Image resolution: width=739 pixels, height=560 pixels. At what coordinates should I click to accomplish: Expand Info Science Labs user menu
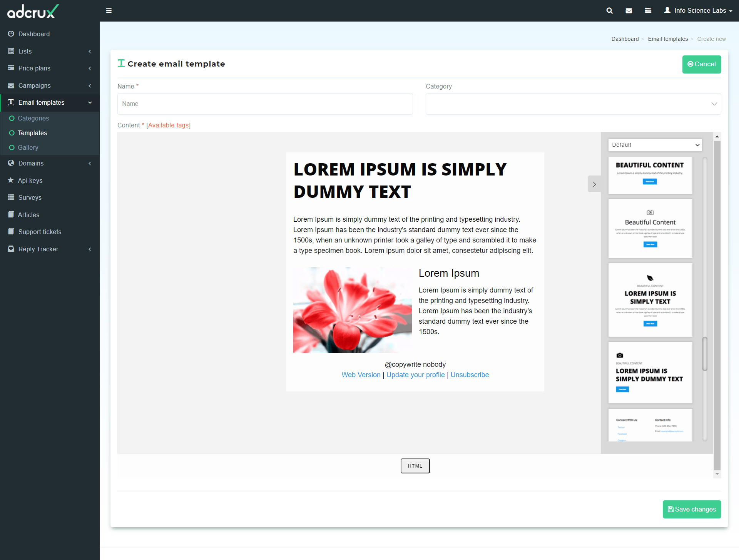[698, 10]
